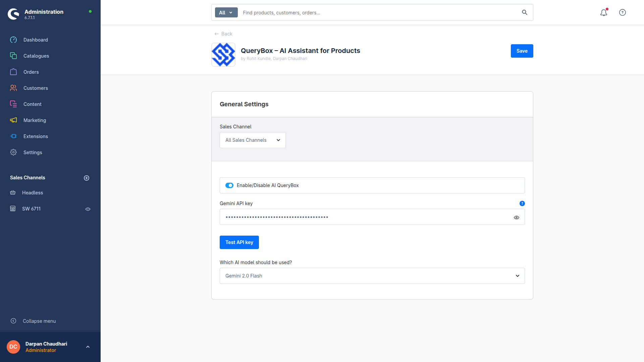Click the Collapse menu arrow icon
This screenshot has width=644, height=362.
(13, 321)
